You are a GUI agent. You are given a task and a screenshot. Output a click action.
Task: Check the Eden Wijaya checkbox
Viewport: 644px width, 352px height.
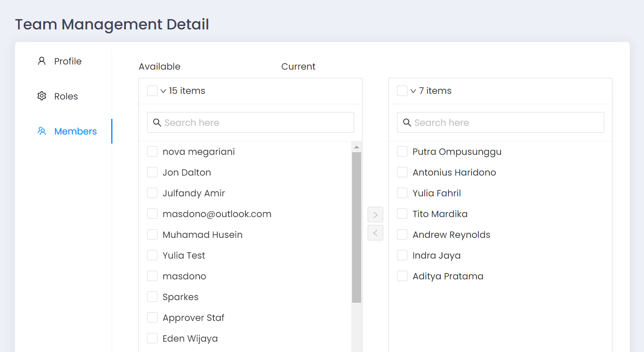[152, 338]
